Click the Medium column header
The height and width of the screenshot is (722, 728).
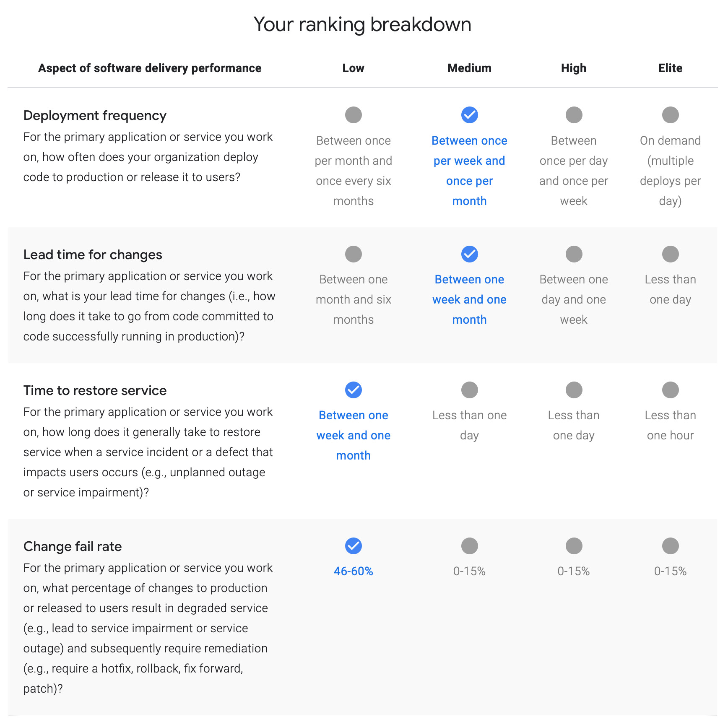[x=469, y=68]
